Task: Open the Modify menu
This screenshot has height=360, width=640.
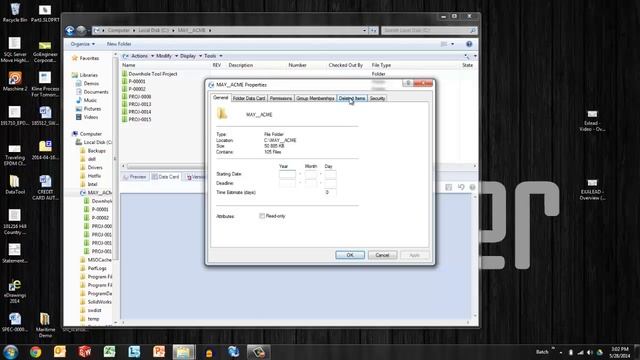Action: click(167, 56)
